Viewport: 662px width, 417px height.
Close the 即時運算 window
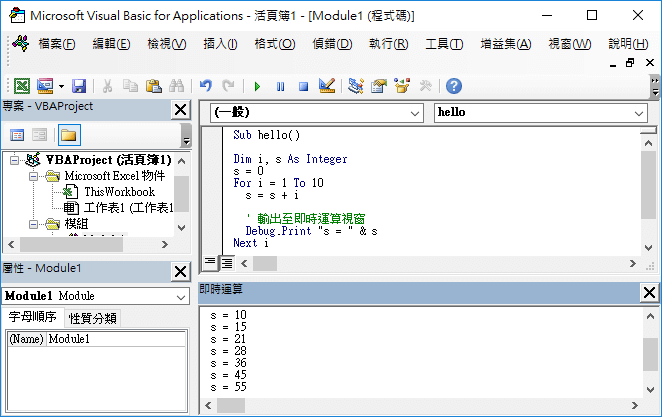tap(649, 292)
